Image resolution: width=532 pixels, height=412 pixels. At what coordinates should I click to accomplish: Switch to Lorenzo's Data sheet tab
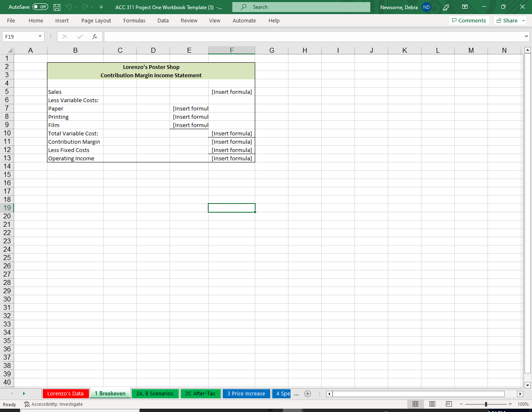pyautogui.click(x=65, y=393)
